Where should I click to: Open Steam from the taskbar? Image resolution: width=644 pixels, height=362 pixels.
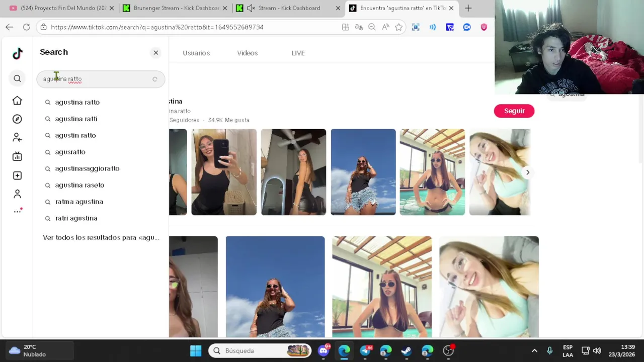coord(407,350)
